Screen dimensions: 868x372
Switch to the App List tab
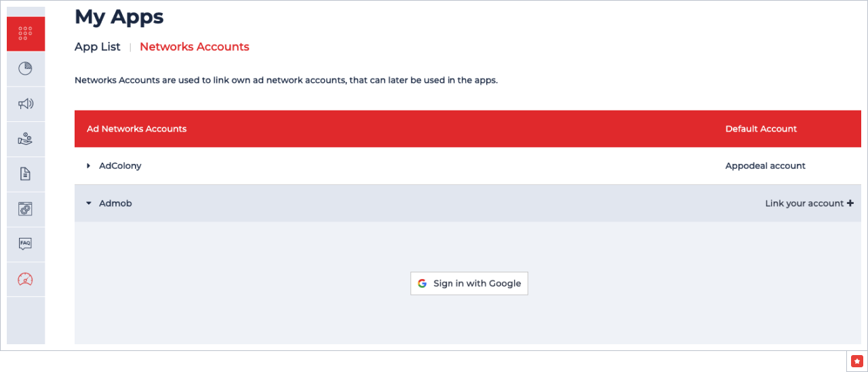[98, 47]
